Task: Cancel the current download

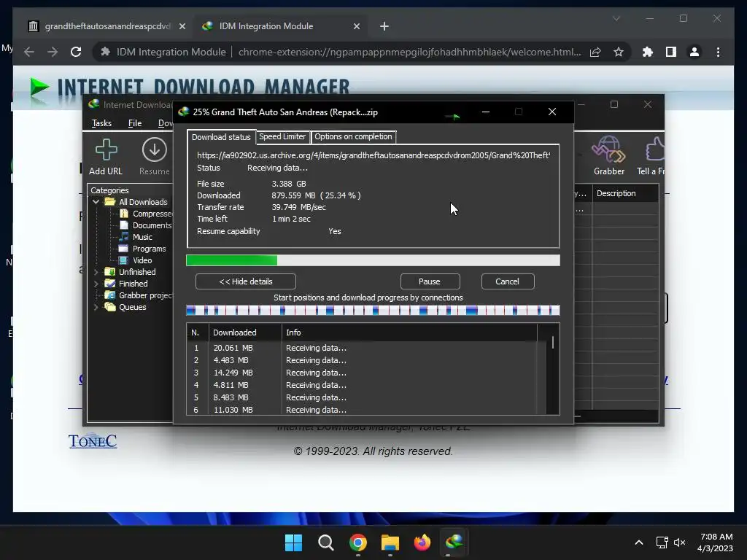Action: [x=508, y=281]
